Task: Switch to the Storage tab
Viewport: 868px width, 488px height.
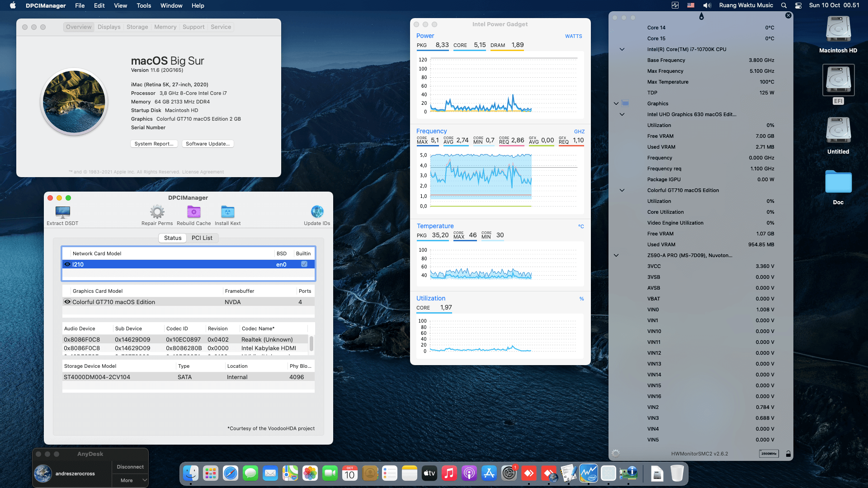Action: coord(137,27)
